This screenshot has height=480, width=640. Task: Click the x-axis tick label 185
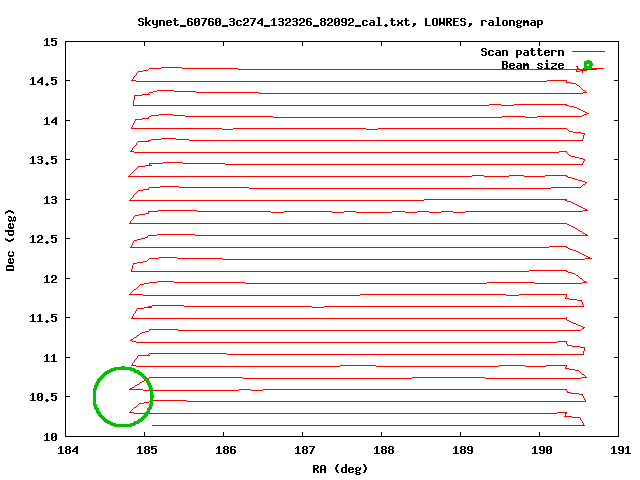click(147, 450)
